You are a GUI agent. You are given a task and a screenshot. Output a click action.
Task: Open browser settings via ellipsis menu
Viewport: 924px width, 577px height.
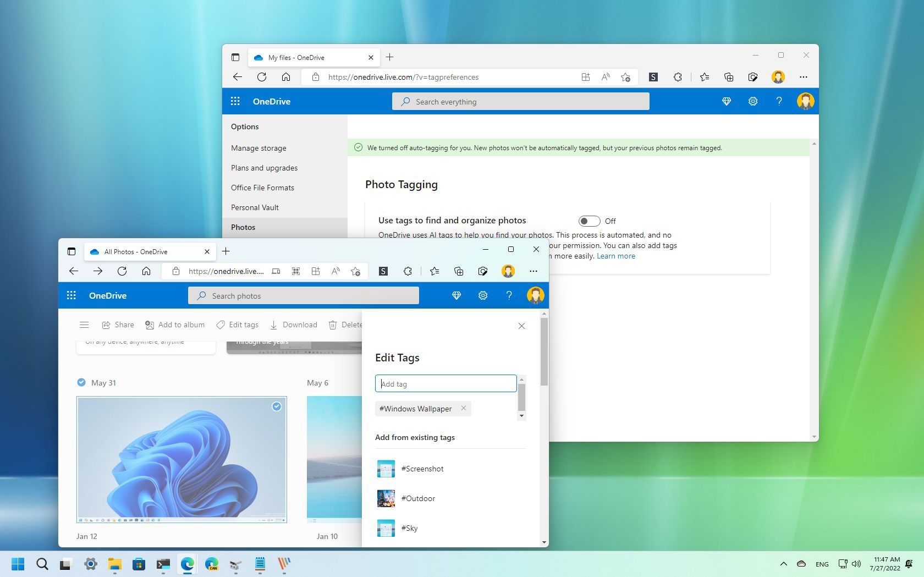coord(533,271)
